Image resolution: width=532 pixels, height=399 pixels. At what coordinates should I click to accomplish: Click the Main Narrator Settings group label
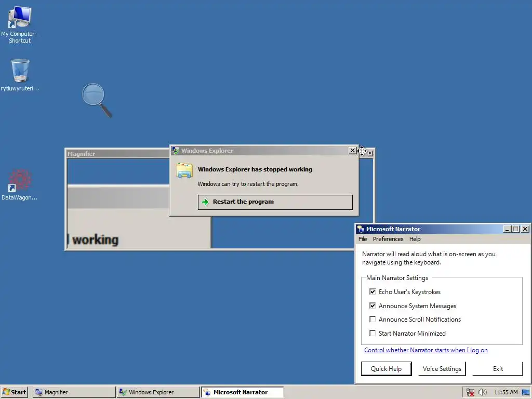tap(397, 278)
